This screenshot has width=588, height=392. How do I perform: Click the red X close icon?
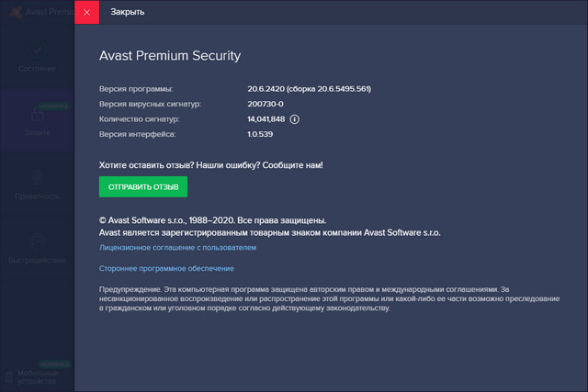tap(86, 13)
